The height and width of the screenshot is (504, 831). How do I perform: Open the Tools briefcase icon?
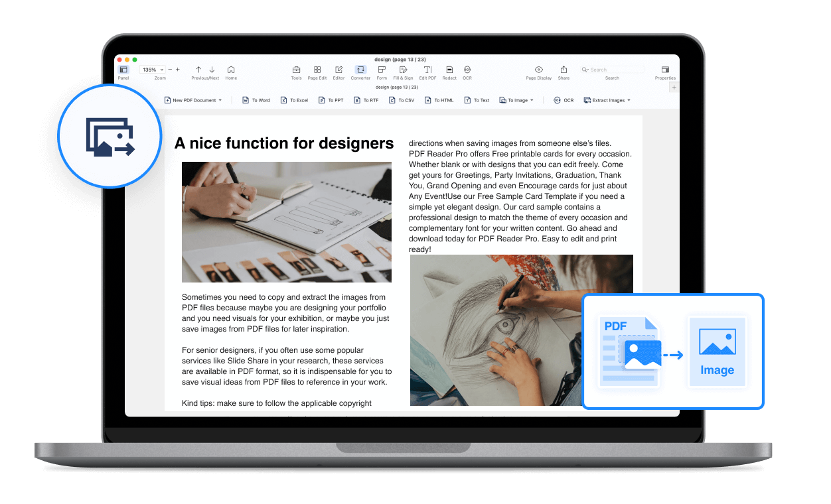296,70
